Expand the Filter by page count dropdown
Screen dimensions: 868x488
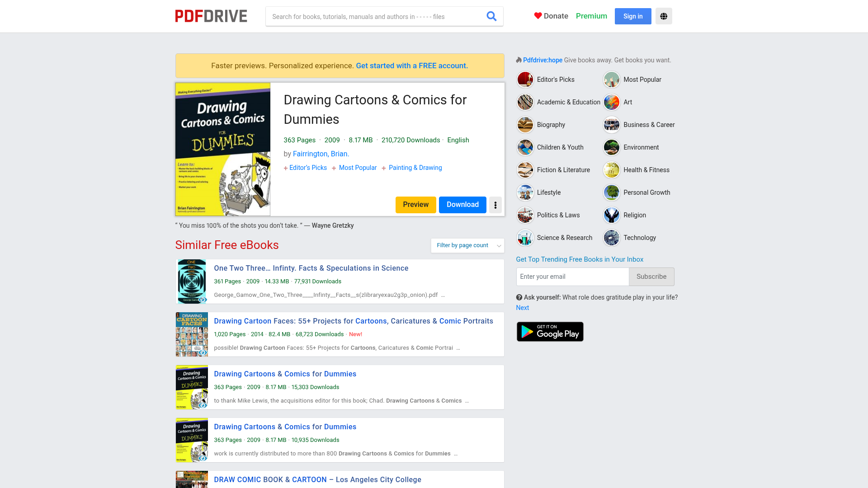467,245
